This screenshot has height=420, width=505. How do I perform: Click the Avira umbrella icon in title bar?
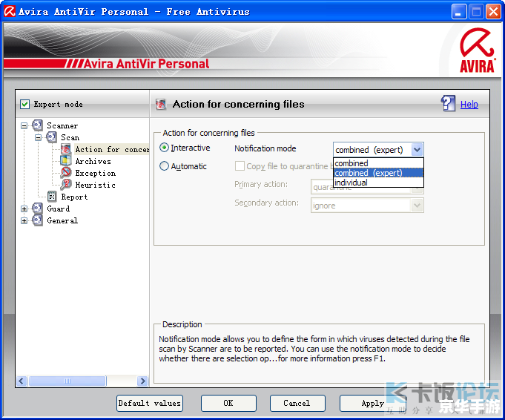coord(10,12)
